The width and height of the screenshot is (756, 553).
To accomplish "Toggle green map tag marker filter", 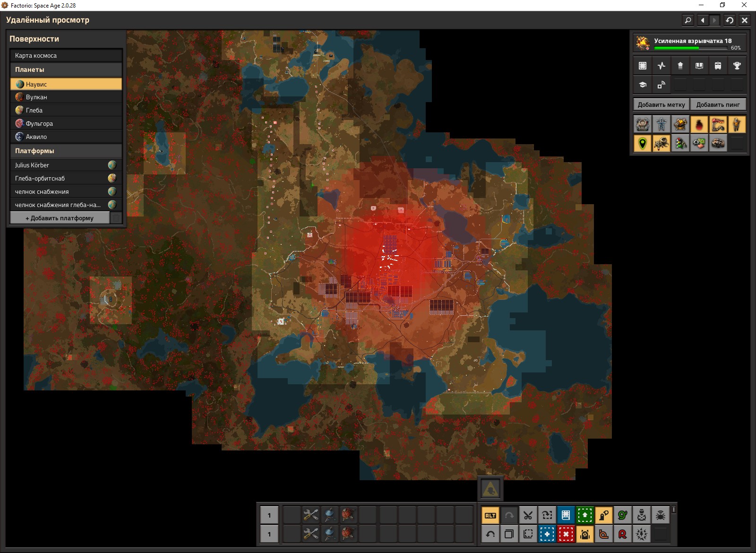I will (643, 143).
